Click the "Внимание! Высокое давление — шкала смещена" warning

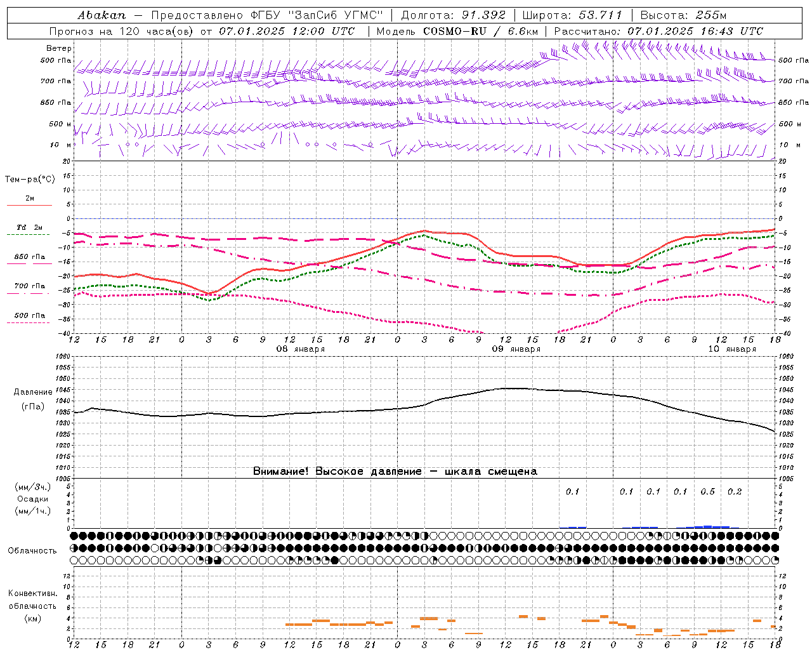click(395, 472)
